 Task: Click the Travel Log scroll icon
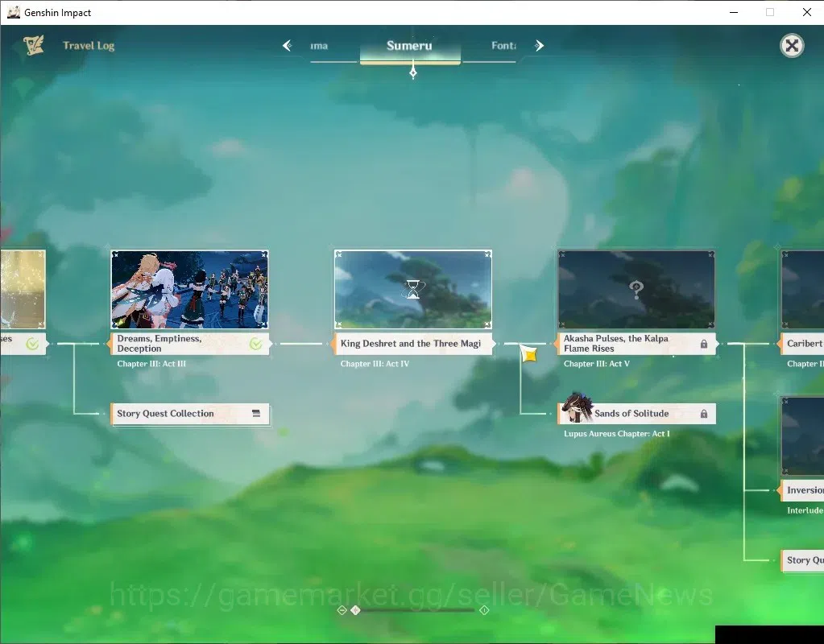34,46
